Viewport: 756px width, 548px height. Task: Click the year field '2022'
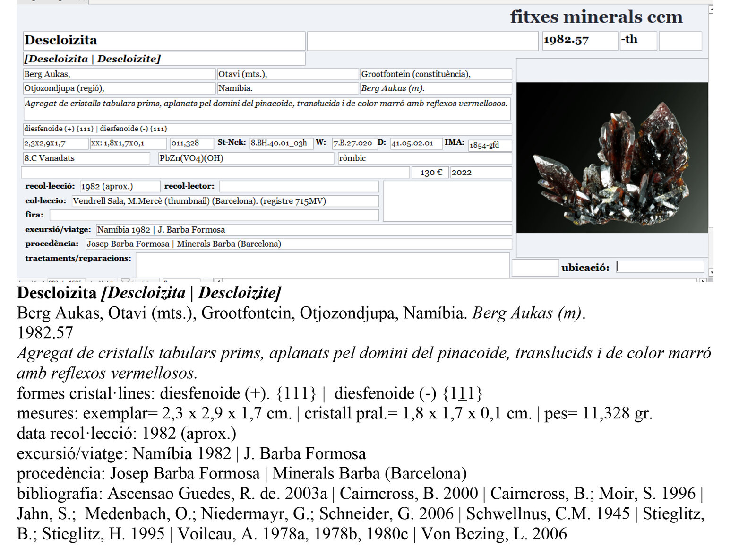481,173
